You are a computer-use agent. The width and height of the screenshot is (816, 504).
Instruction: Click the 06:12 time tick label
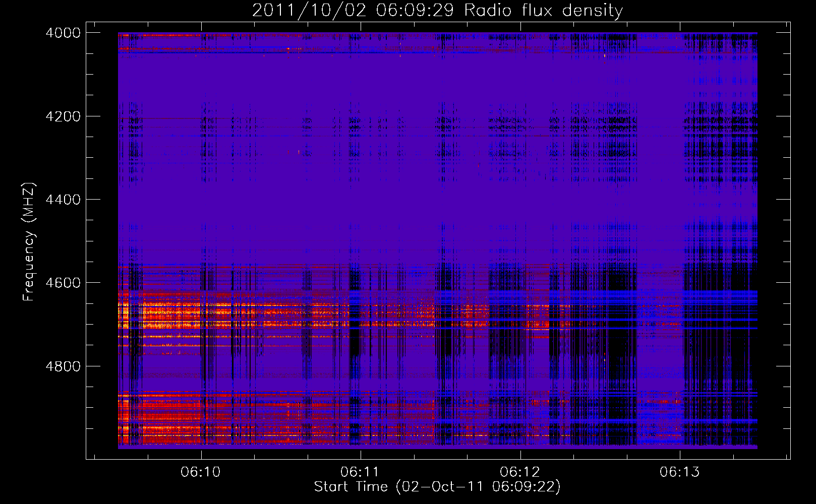[520, 472]
